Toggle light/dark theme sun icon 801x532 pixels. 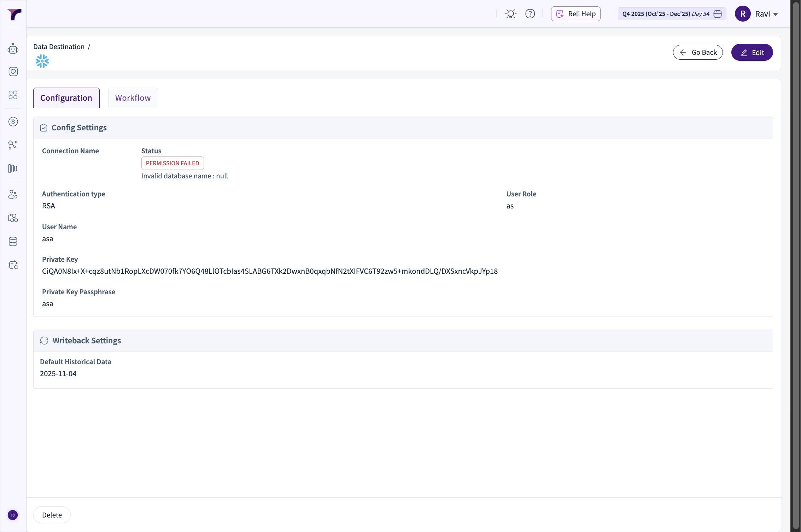(510, 14)
